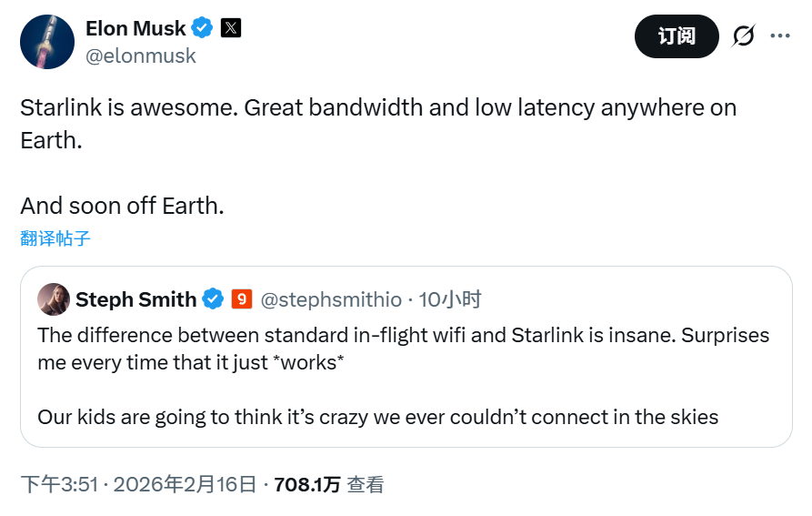Open the @elonmusk handle link
The width and height of the screenshot is (812, 516).
(x=141, y=56)
